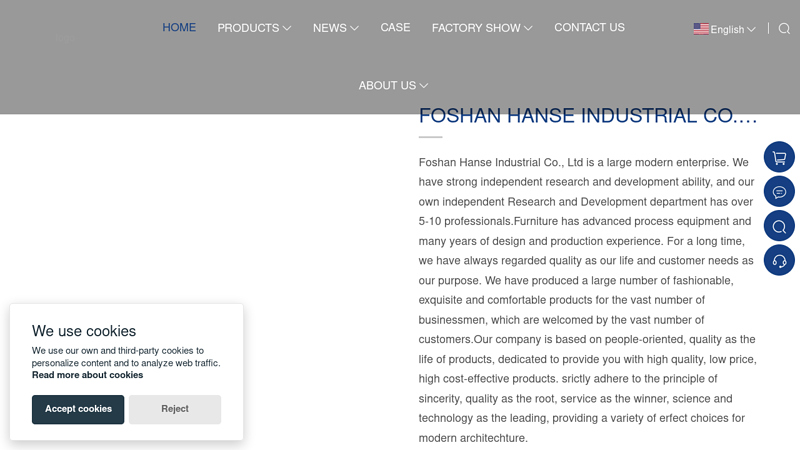Viewport: 800px width, 450px height.
Task: Open the Read more about cookies link
Action: [x=87, y=375]
